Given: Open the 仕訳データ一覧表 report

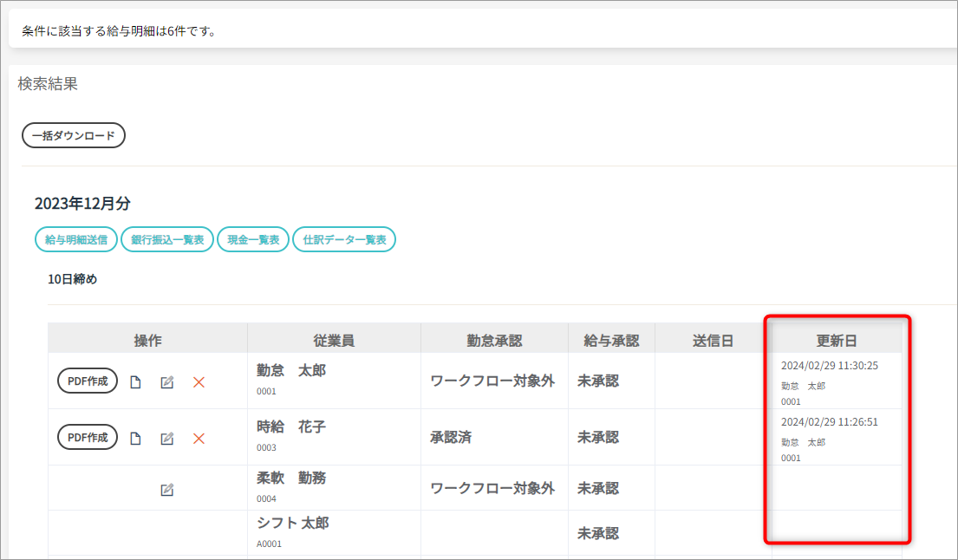Looking at the screenshot, I should [x=344, y=240].
